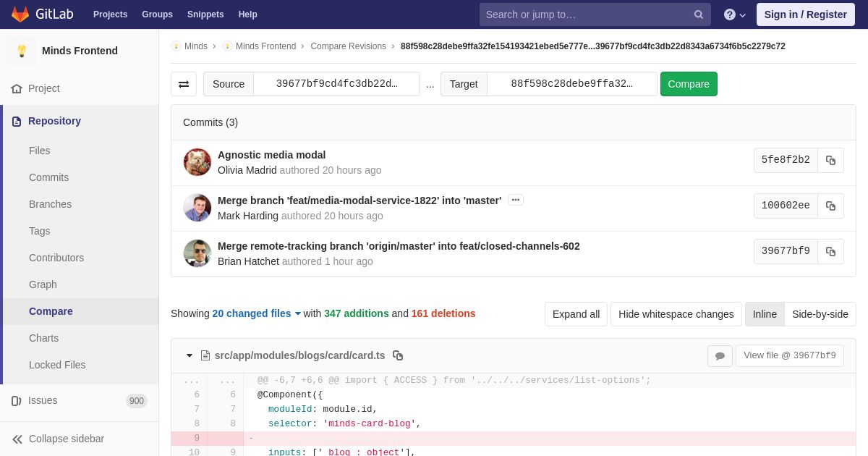This screenshot has height=456, width=868.
Task: Click Brian Hatchet author link
Action: coord(248,261)
